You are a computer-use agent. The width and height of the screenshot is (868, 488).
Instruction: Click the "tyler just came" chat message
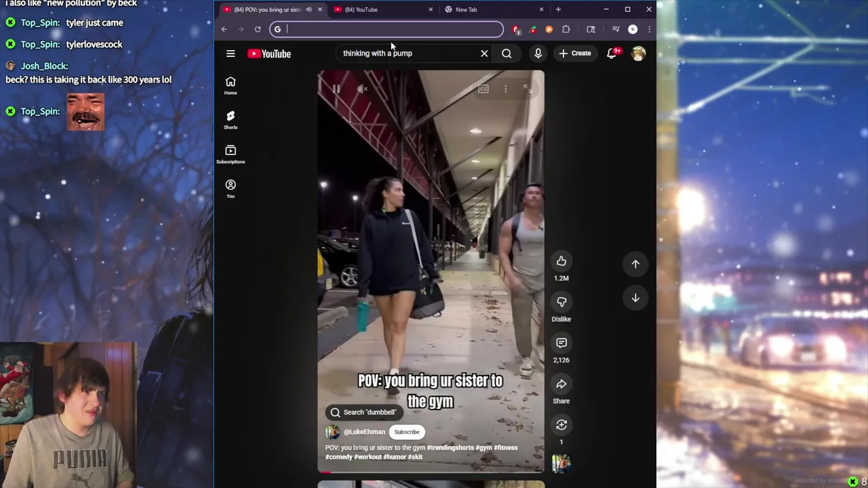tap(94, 22)
